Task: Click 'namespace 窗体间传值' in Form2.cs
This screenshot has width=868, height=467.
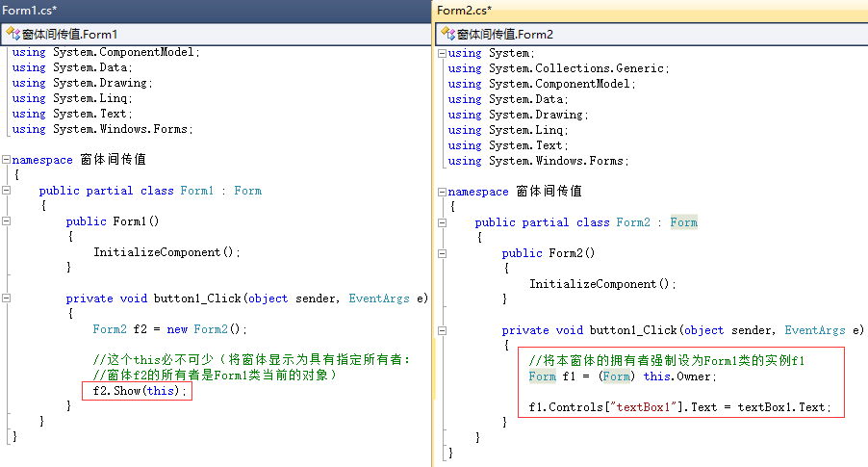Action: 515,191
